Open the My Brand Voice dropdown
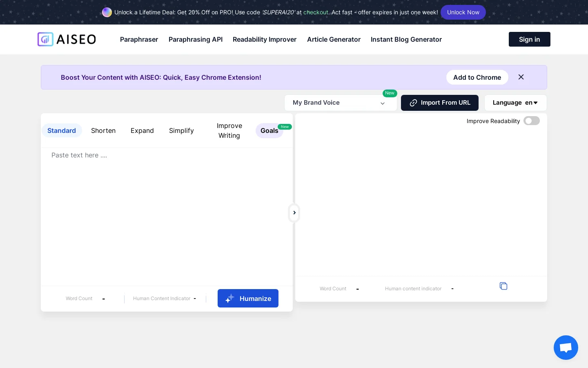The image size is (588, 368). [x=340, y=103]
